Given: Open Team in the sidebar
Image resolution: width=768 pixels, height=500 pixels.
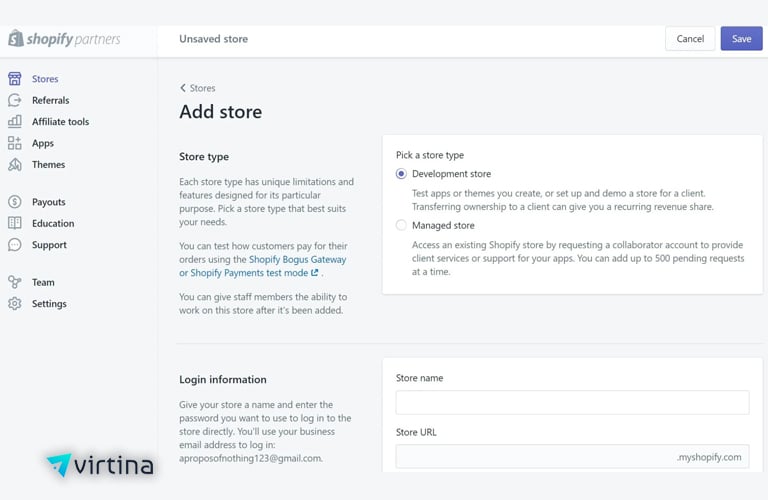Looking at the screenshot, I should pyautogui.click(x=43, y=283).
